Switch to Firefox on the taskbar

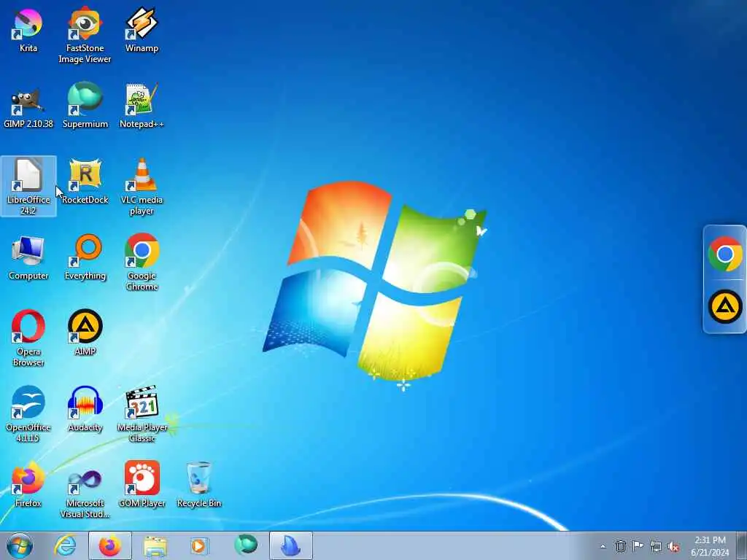109,545
